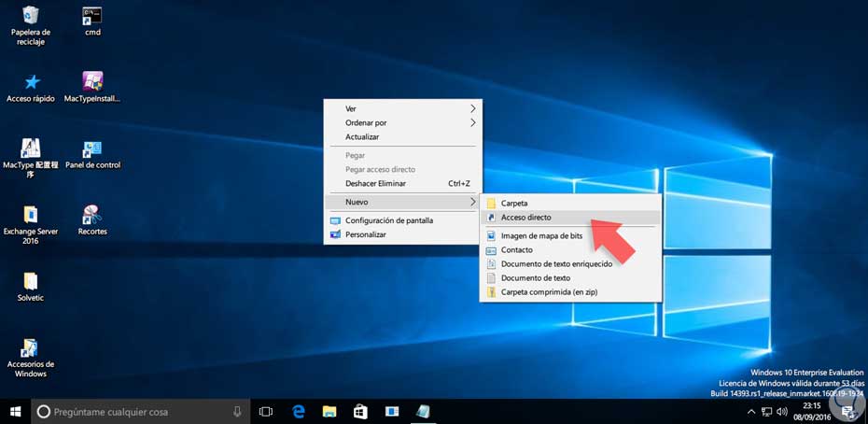The height and width of the screenshot is (424, 868).
Task: Expand the Nuevo submenu entry
Action: [x=402, y=202]
